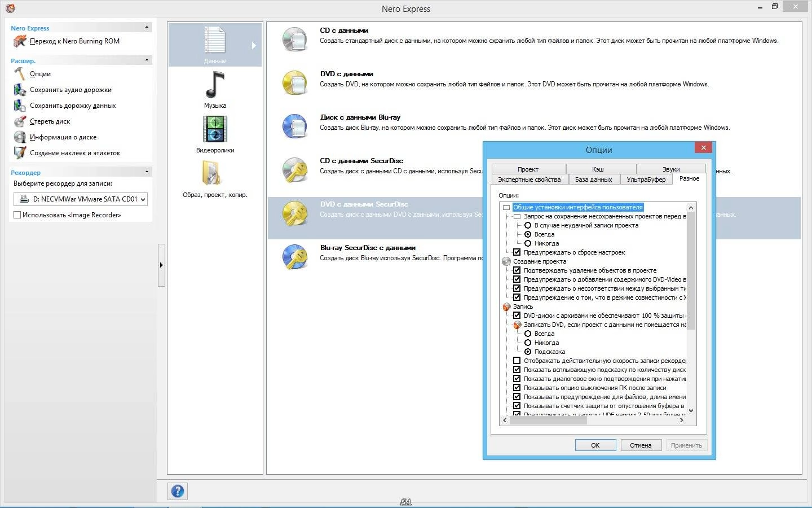Click the Запись section icon in options tree
This screenshot has height=508, width=812.
point(506,306)
